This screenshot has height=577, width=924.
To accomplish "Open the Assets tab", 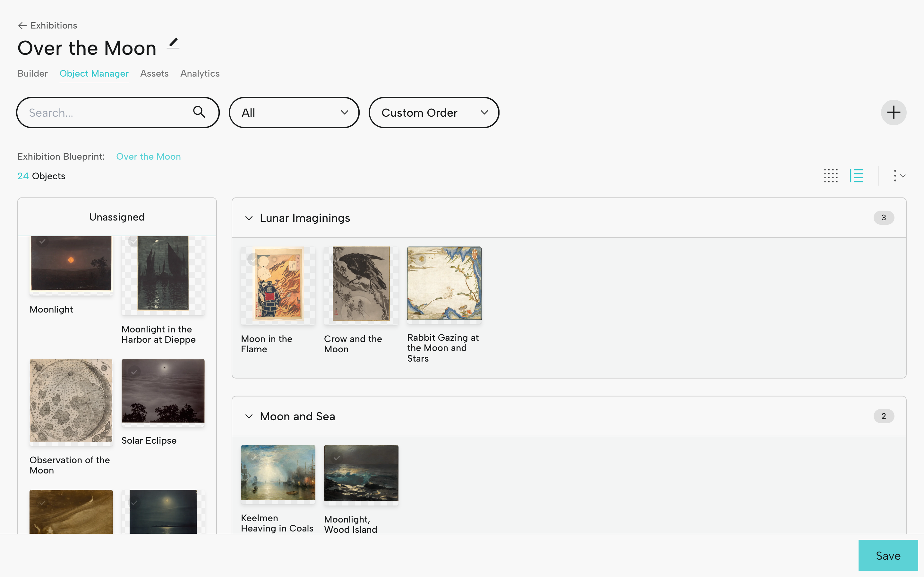I will pyautogui.click(x=154, y=73).
